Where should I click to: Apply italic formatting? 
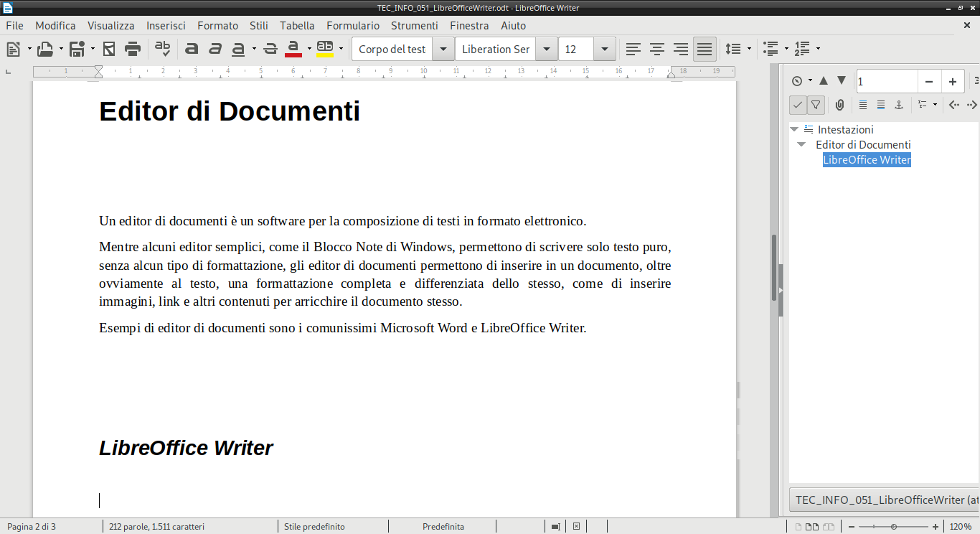click(215, 49)
